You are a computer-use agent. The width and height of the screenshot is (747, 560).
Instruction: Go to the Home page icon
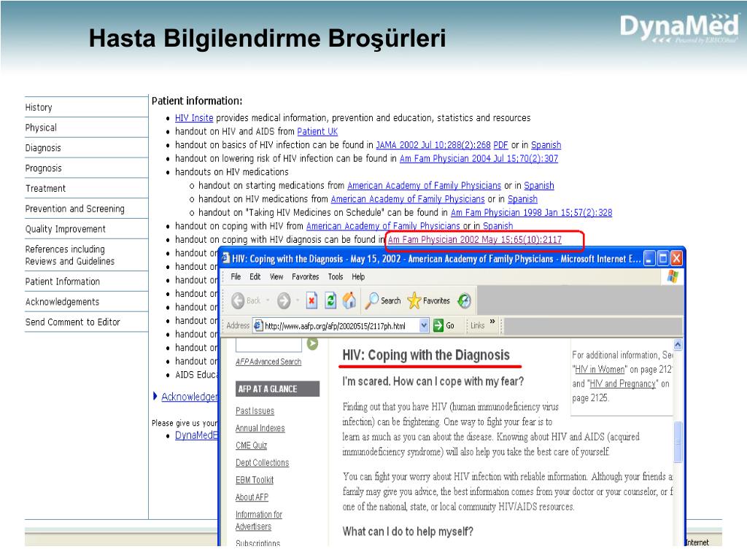349,300
